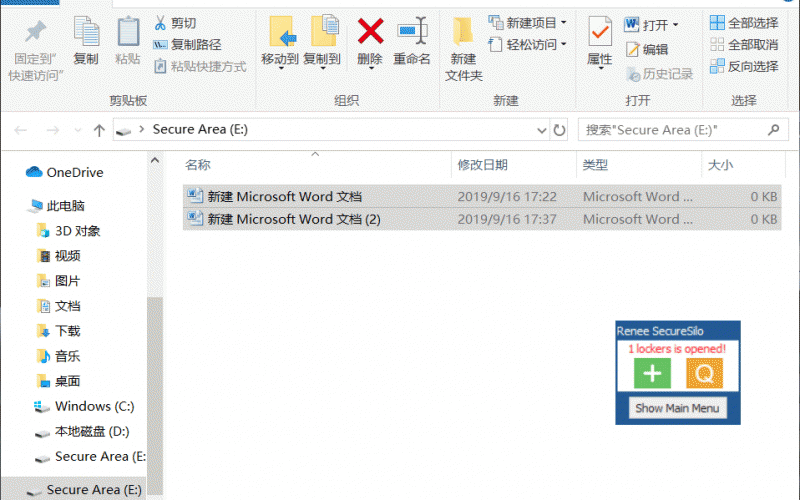This screenshot has height=500, width=800.
Task: Click the 粘贴 paste clipboard icon
Action: [x=128, y=32]
